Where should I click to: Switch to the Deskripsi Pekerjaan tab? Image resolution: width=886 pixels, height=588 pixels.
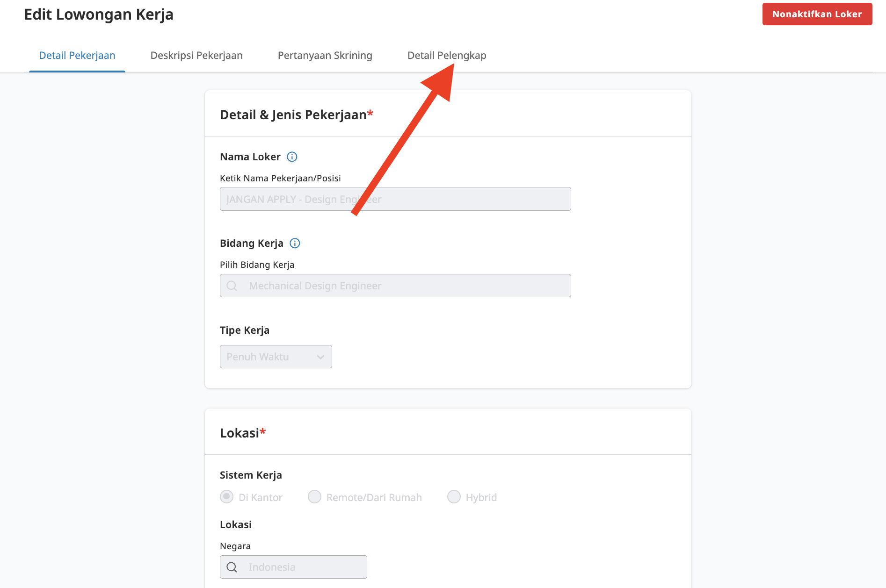click(196, 56)
